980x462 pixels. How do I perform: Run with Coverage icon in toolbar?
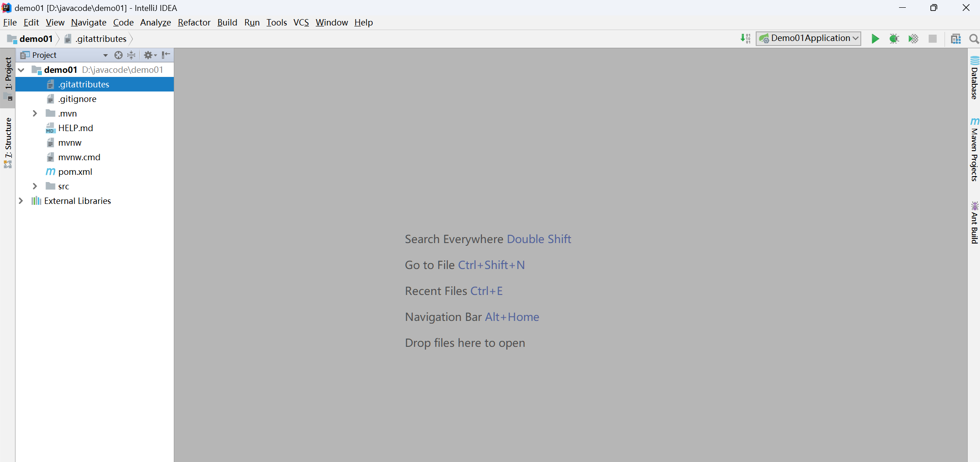(x=913, y=39)
